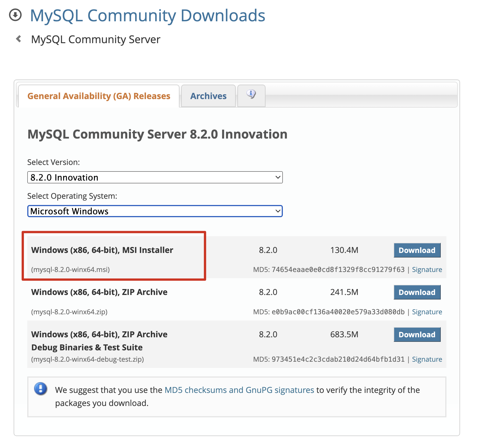The height and width of the screenshot is (448, 493).
Task: Open the information speech-bubble tab icon
Action: point(251,94)
